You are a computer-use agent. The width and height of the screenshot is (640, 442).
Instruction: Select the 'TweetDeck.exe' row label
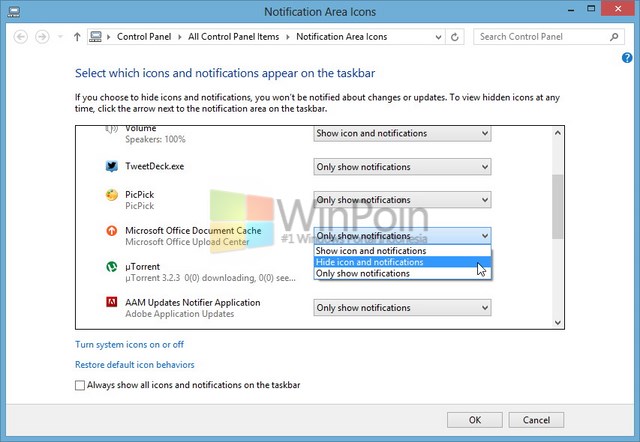point(154,166)
